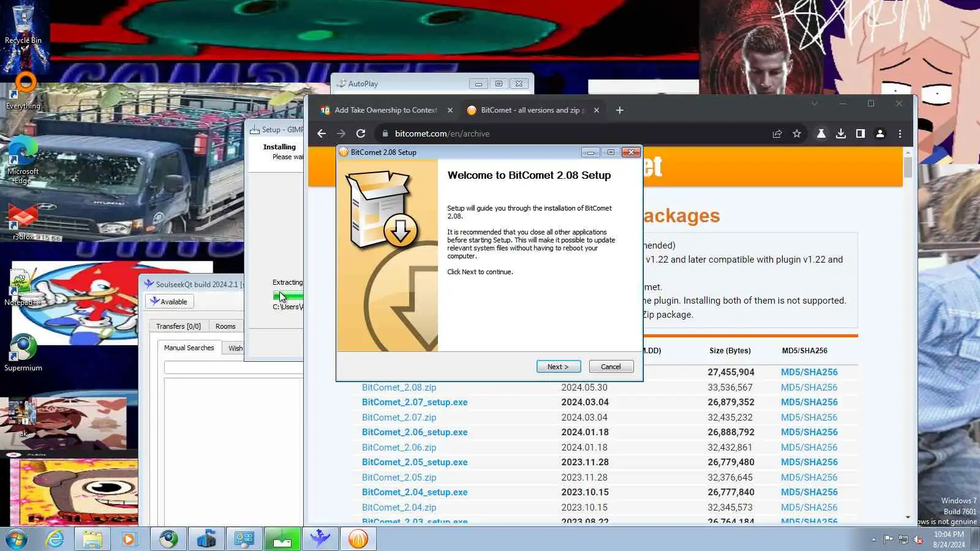Image resolution: width=980 pixels, height=551 pixels.
Task: Open Transfers tab in SoulseekQt
Action: 178,326
